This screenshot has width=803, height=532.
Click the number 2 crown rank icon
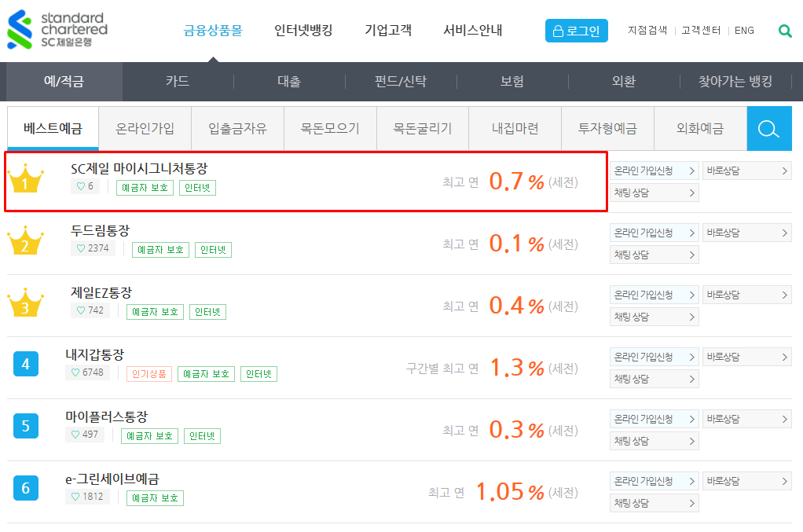pyautogui.click(x=25, y=240)
